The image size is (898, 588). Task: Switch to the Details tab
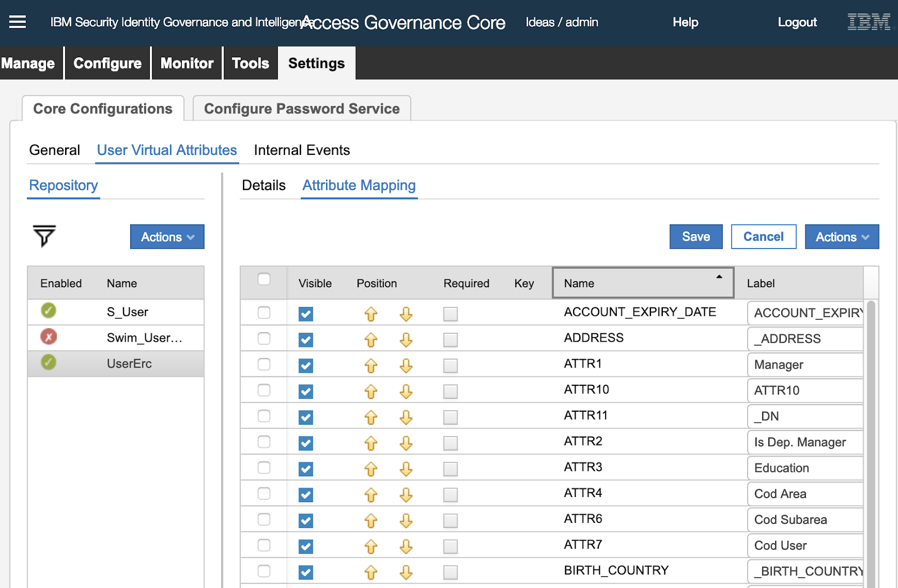click(264, 185)
